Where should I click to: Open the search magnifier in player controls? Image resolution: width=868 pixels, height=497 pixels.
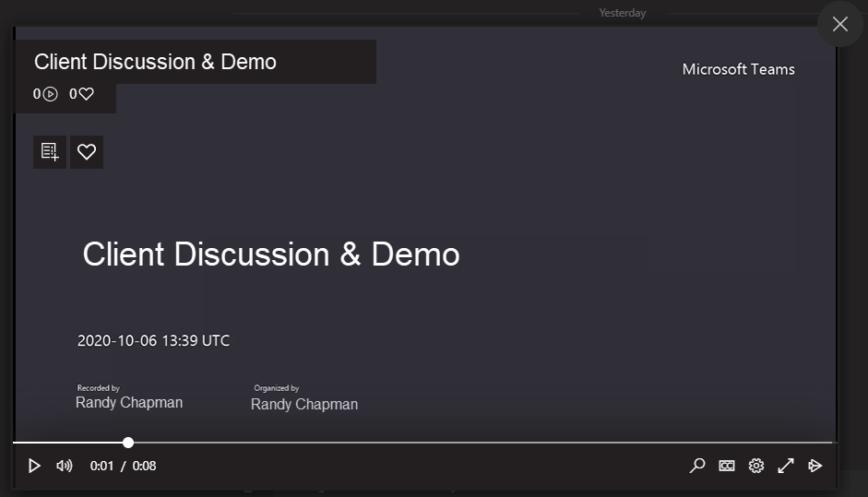[x=697, y=466]
